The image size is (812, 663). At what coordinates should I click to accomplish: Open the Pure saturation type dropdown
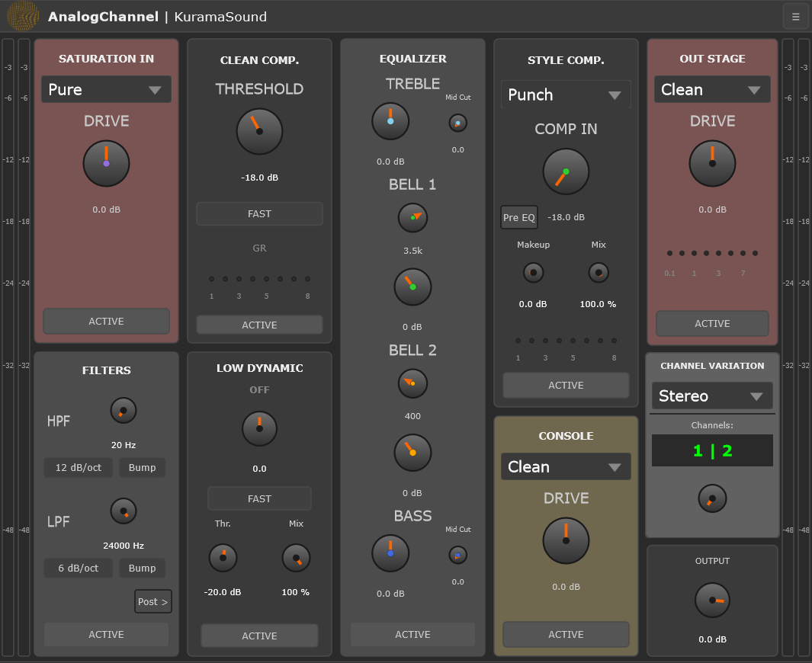tap(106, 89)
